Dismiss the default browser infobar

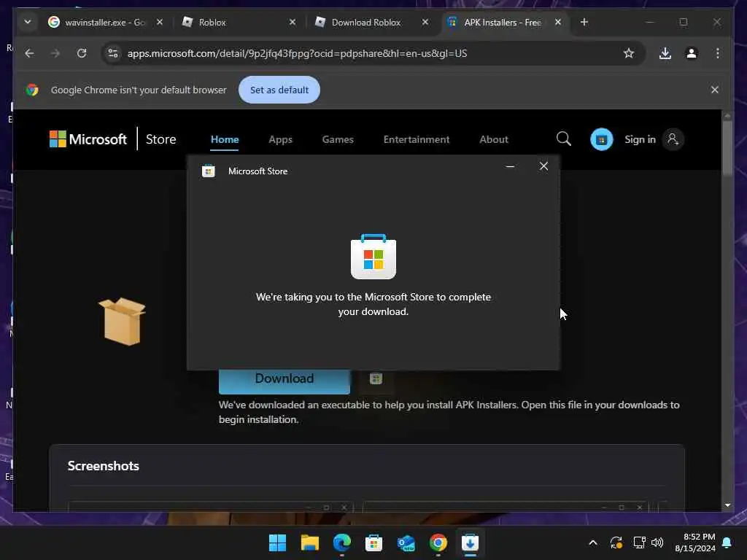(x=715, y=90)
